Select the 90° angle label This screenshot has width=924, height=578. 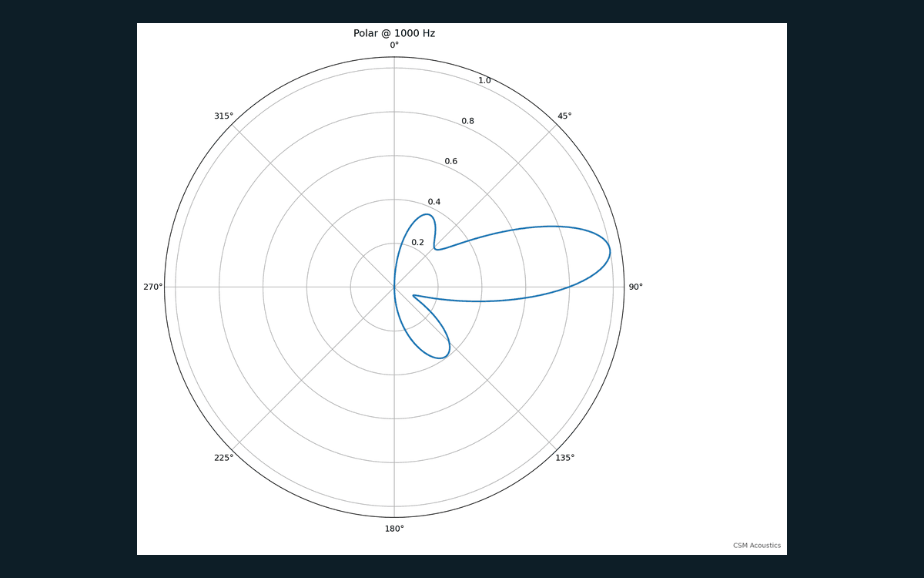(635, 287)
